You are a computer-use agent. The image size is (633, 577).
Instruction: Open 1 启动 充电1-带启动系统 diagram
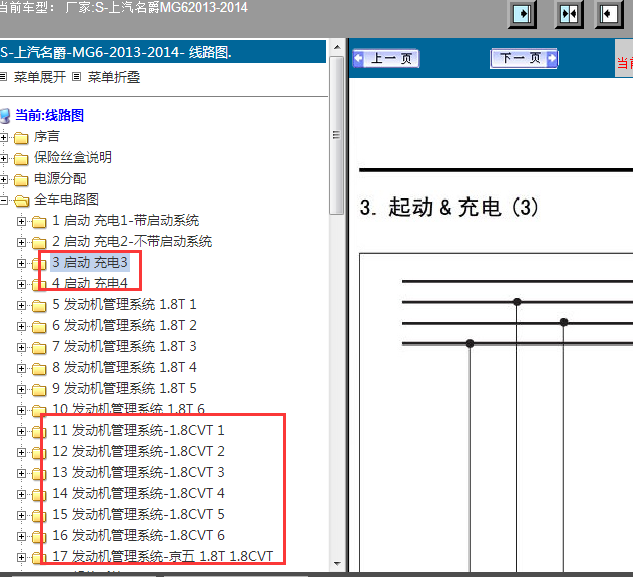126,220
